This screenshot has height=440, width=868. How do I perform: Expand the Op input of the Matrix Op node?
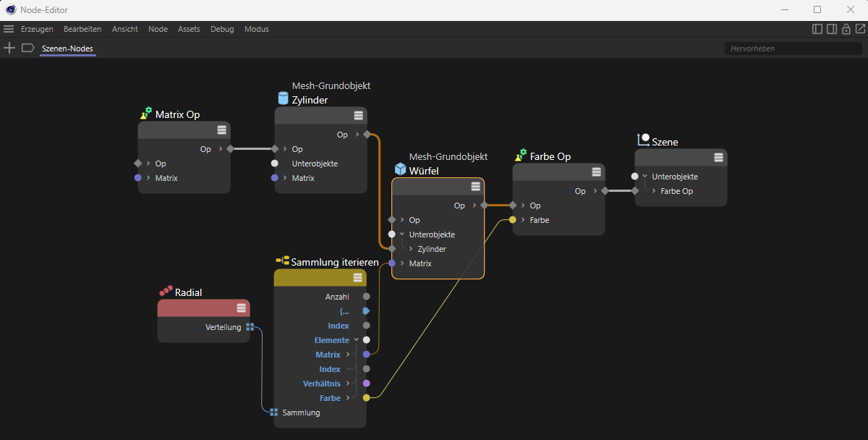point(148,164)
